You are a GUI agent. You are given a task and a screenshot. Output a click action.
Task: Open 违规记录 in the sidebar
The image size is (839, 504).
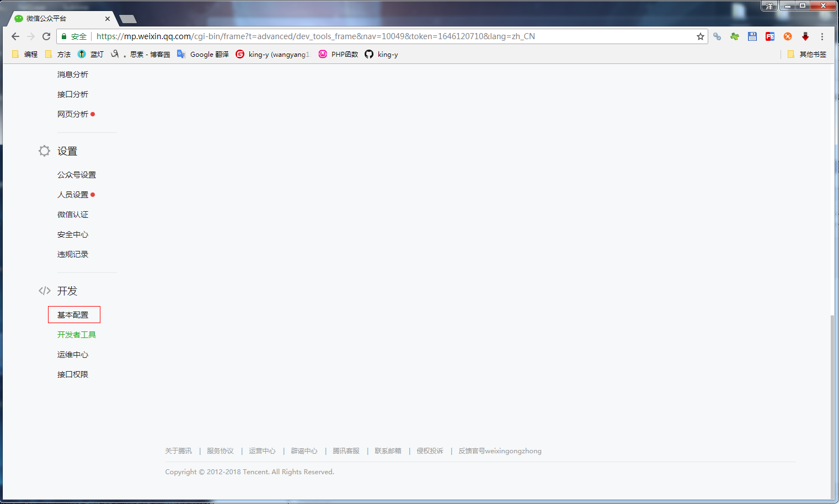click(x=73, y=254)
